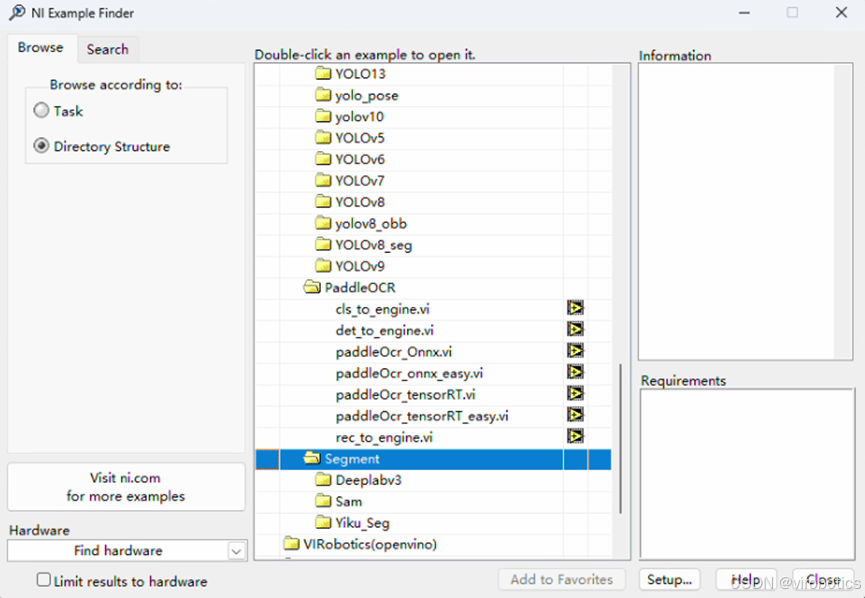Click the VI icon beside rec_to_engine.vi
The height and width of the screenshot is (598, 865).
point(575,436)
